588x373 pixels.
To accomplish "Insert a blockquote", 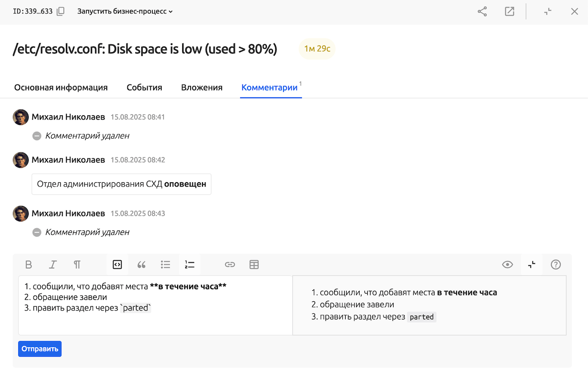I will tap(141, 264).
